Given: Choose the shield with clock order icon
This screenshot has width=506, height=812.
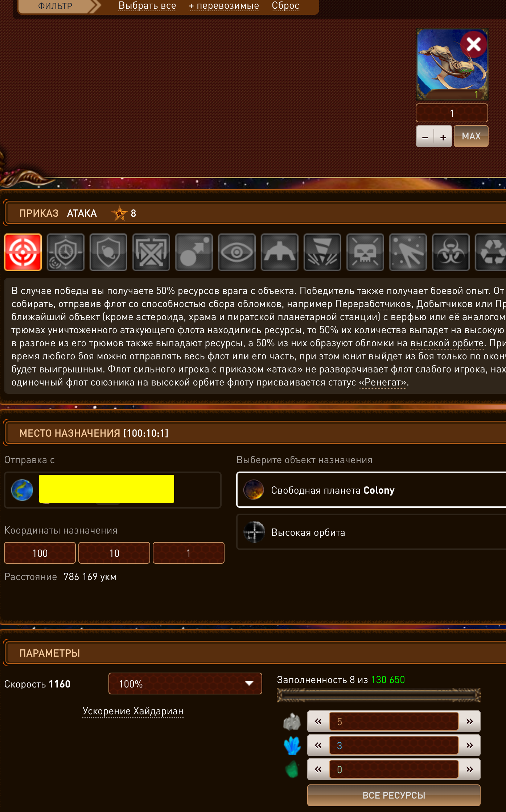Looking at the screenshot, I should 66,252.
